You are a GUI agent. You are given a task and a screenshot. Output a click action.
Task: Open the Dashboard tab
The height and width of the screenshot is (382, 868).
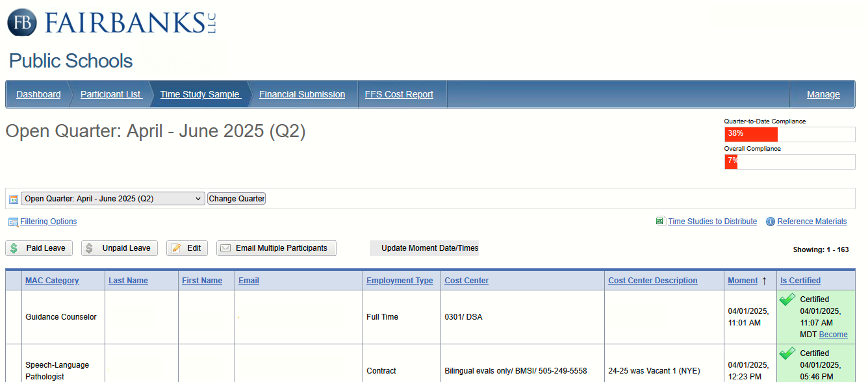(38, 94)
